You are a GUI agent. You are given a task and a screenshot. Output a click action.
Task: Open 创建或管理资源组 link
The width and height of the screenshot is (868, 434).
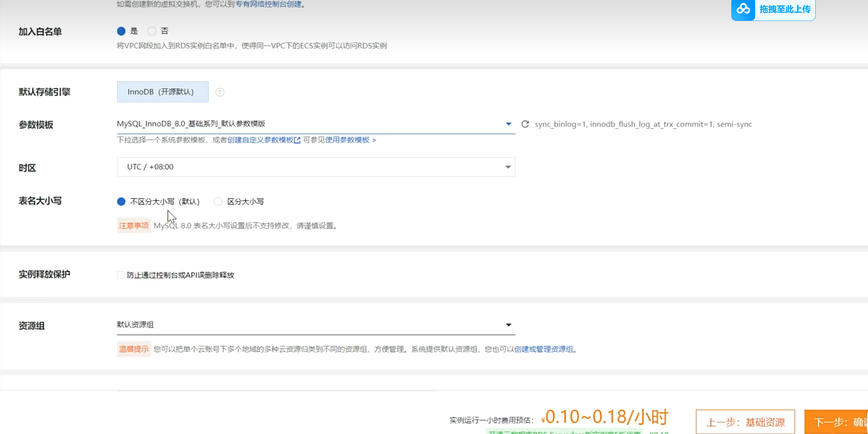(x=543, y=349)
